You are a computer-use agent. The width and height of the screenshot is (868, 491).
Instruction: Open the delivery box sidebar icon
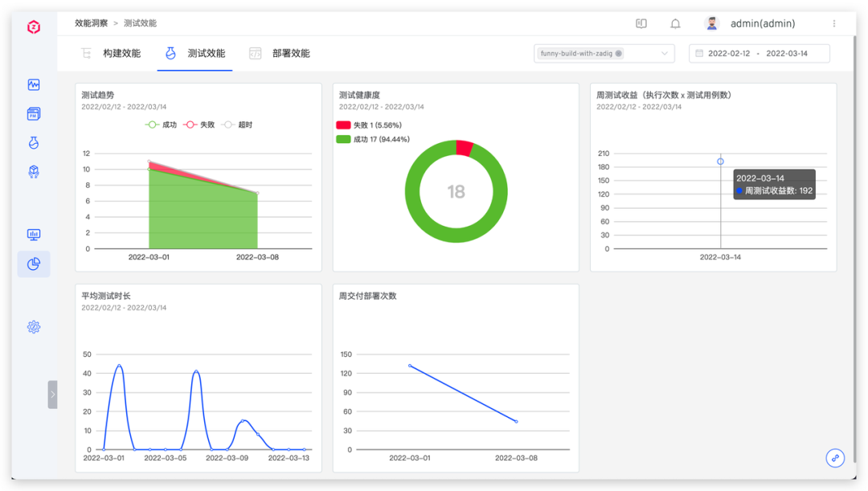coord(34,172)
